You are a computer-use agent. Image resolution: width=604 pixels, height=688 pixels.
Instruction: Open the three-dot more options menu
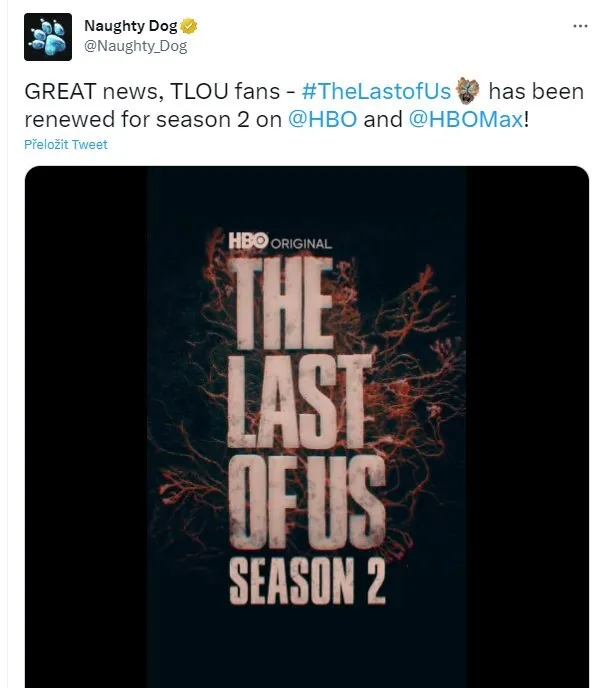(579, 26)
